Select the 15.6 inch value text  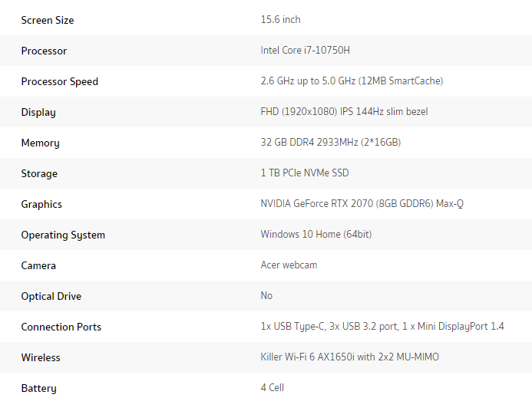point(281,19)
